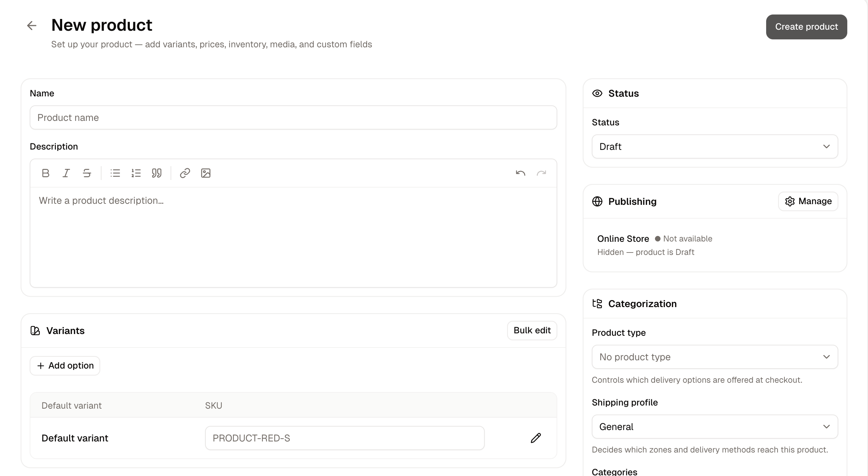Viewport: 868px width, 476px height.
Task: Click the 'Hidden — product is Draft' text
Action: [x=646, y=252]
